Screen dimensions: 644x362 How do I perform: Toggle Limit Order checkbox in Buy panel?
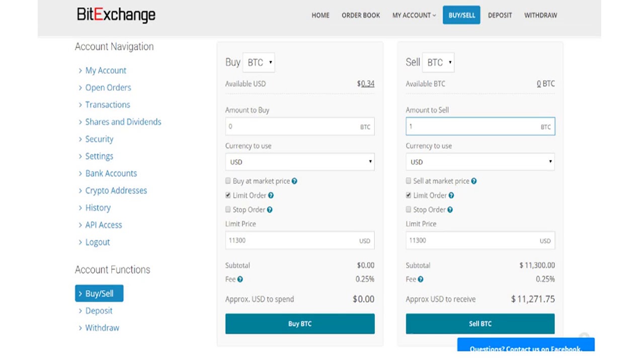coord(228,195)
